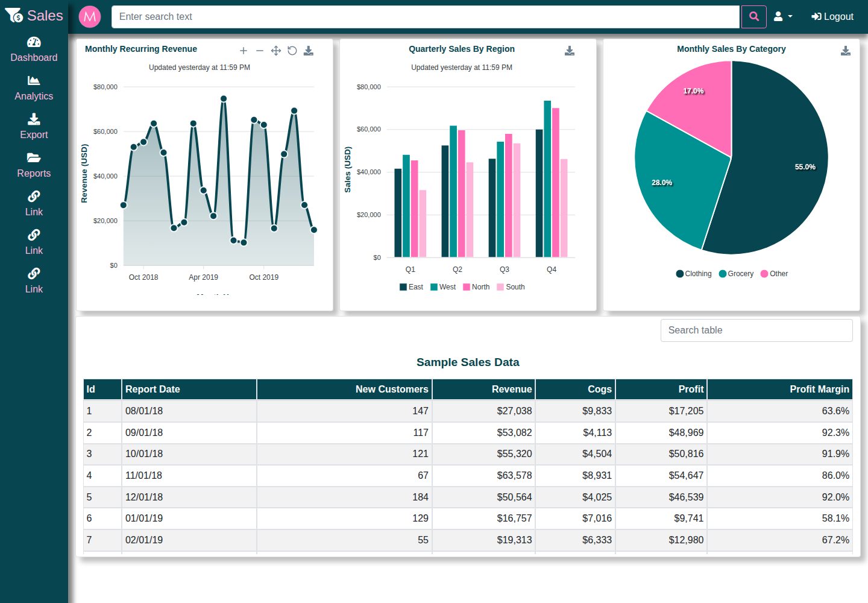868x603 pixels.
Task: Select the 10/01/18 report date cell
Action: click(189, 454)
